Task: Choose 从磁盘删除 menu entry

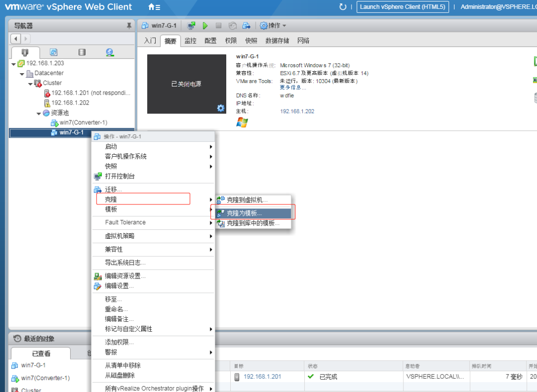Action: 153,376
